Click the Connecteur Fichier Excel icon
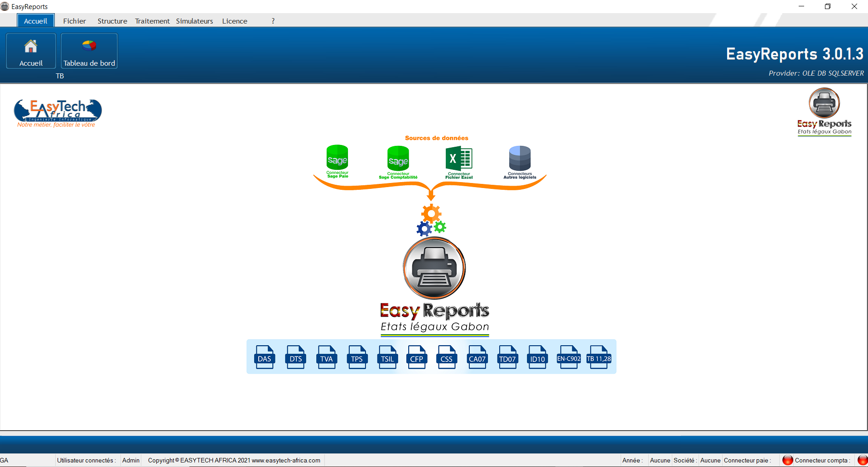The height and width of the screenshot is (467, 868). point(459,162)
